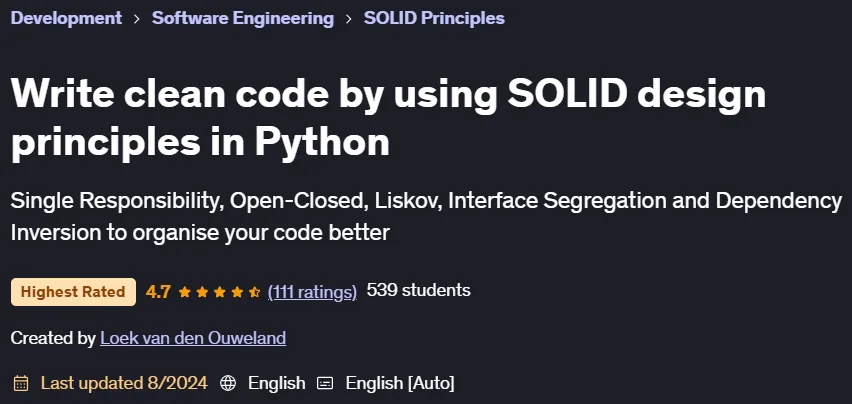This screenshot has height=404, width=852.
Task: Open the 111 ratings link
Action: point(312,292)
